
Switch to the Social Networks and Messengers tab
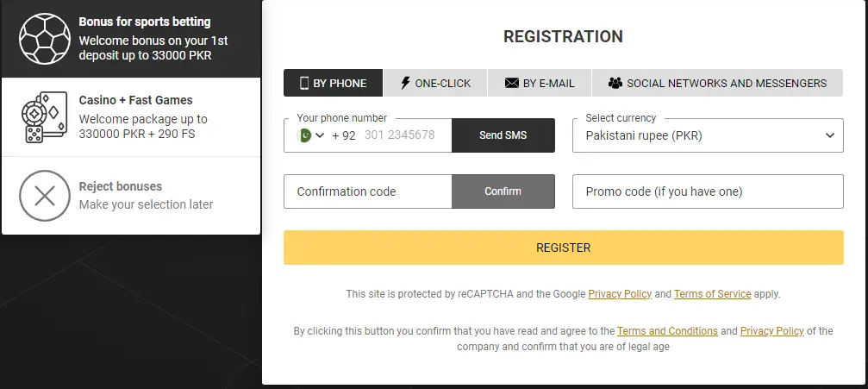pyautogui.click(x=717, y=84)
